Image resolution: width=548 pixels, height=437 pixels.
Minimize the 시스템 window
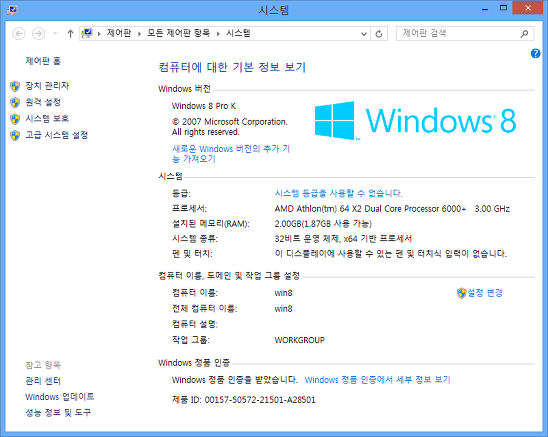[x=485, y=9]
